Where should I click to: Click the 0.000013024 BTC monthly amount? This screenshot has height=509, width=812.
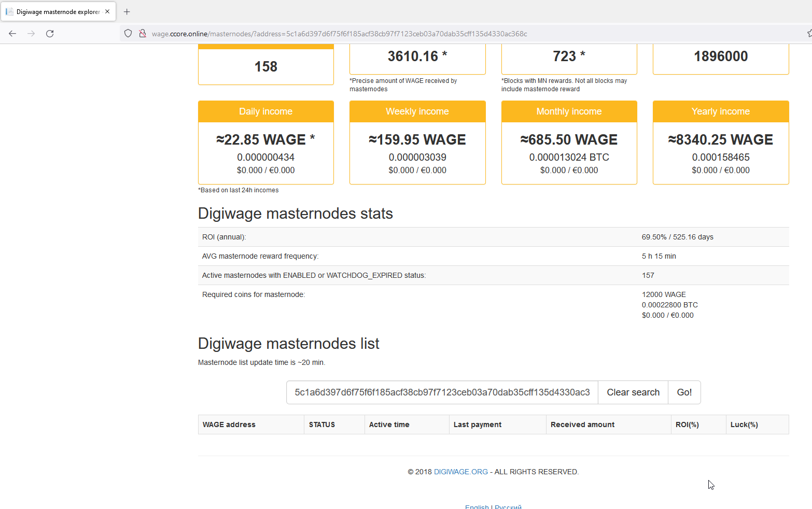tap(569, 157)
